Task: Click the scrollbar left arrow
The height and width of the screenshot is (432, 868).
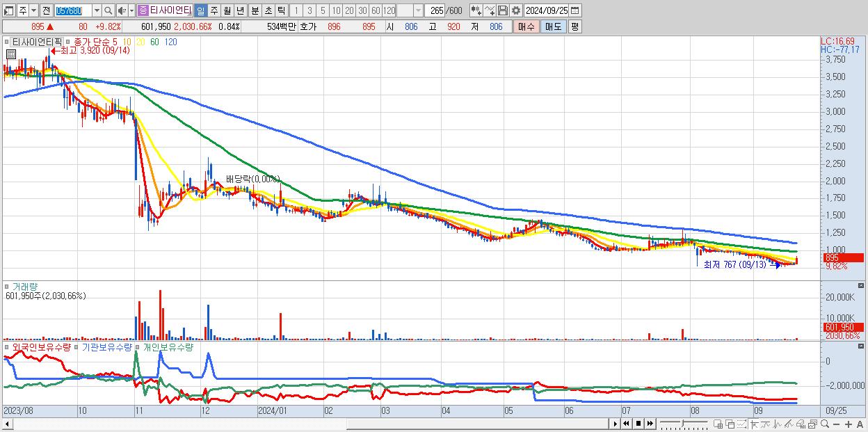Action: (7, 424)
